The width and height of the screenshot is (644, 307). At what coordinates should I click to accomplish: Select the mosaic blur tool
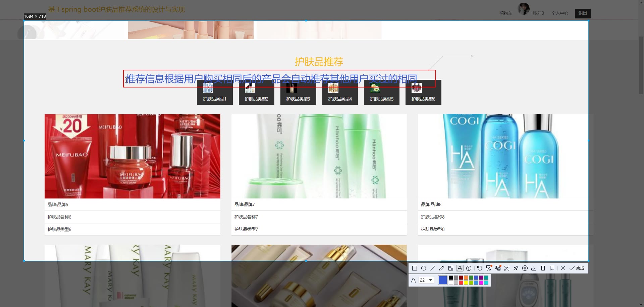point(451,268)
